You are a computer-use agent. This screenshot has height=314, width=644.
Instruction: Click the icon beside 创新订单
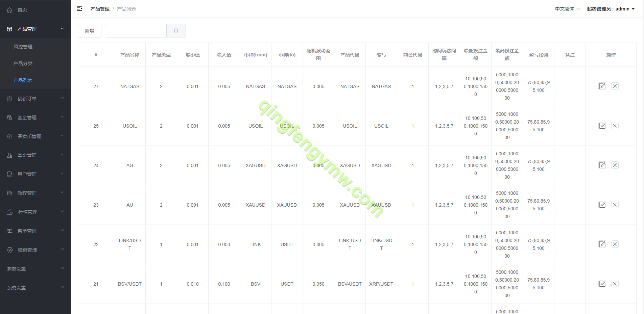9,99
